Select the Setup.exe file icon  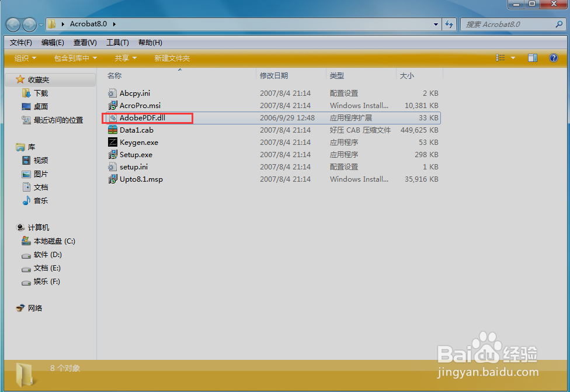[x=112, y=155]
